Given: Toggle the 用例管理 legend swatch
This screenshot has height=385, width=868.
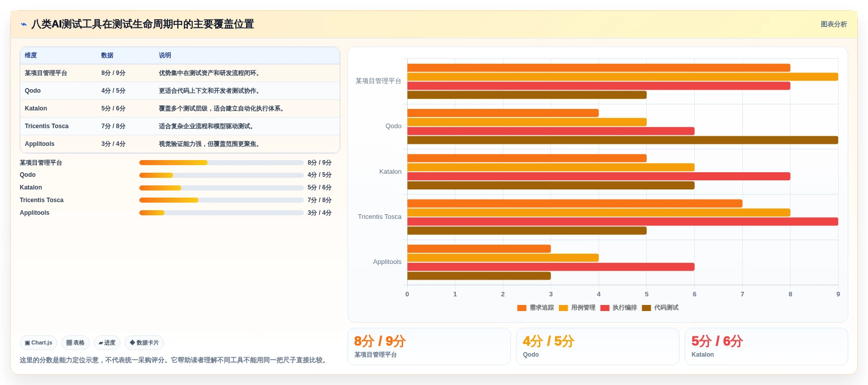Looking at the screenshot, I should 563,308.
